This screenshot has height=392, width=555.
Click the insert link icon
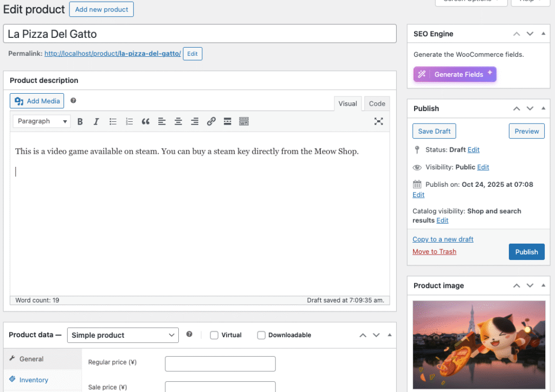[211, 121]
